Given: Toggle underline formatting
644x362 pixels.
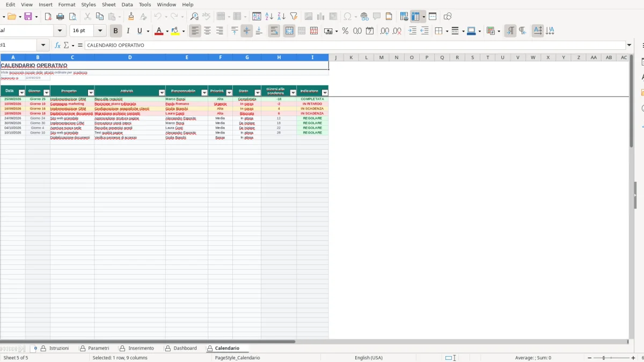Looking at the screenshot, I should pyautogui.click(x=140, y=31).
